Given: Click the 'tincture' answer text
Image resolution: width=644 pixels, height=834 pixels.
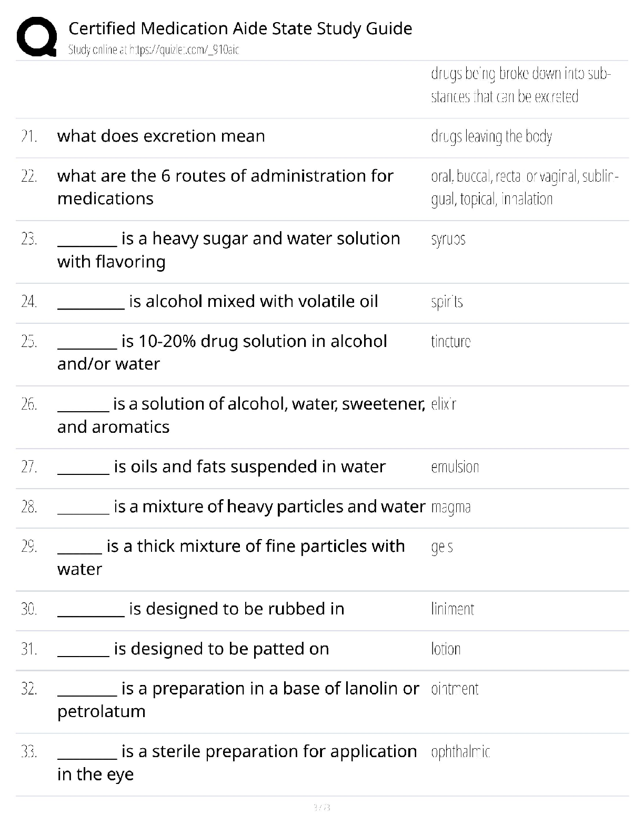Looking at the screenshot, I should (451, 342).
